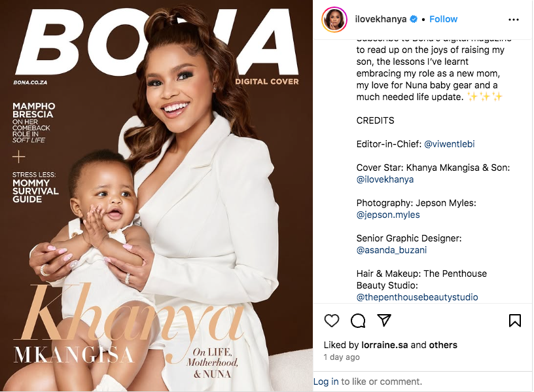Click the ilovekhanya profile picture

334,20
